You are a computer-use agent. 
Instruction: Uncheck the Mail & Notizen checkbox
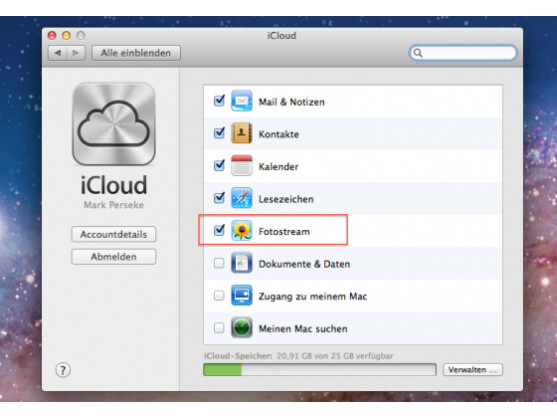coord(219,101)
